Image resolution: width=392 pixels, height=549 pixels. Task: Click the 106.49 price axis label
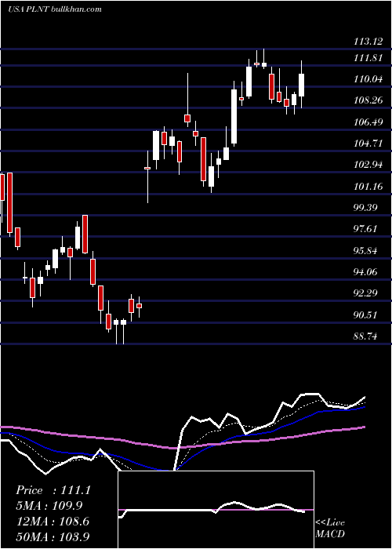pyautogui.click(x=368, y=122)
